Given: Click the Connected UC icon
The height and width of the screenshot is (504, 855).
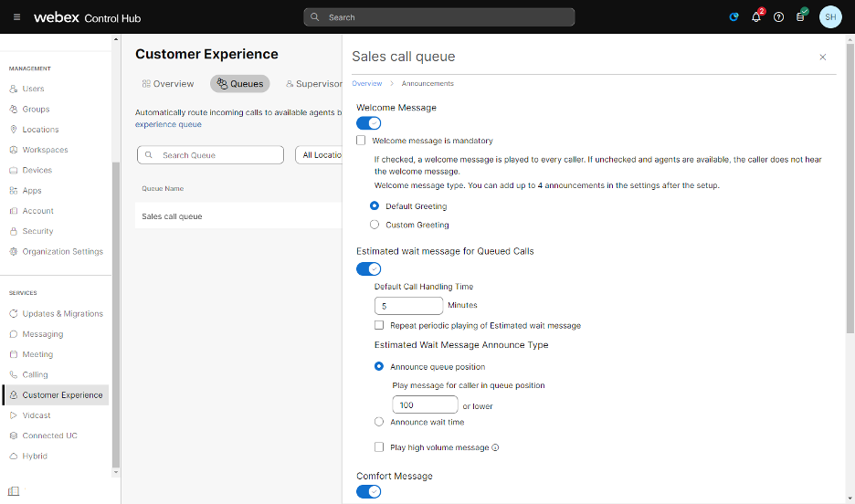Looking at the screenshot, I should [14, 436].
